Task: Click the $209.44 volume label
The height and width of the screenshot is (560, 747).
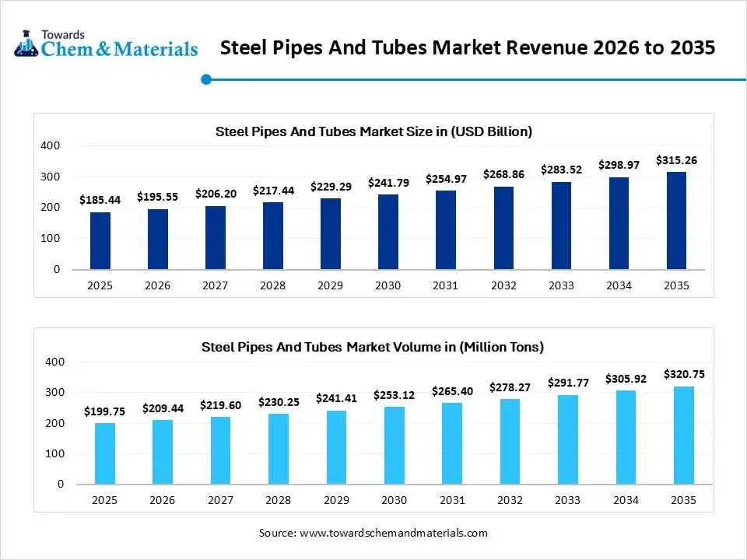Action: [163, 408]
